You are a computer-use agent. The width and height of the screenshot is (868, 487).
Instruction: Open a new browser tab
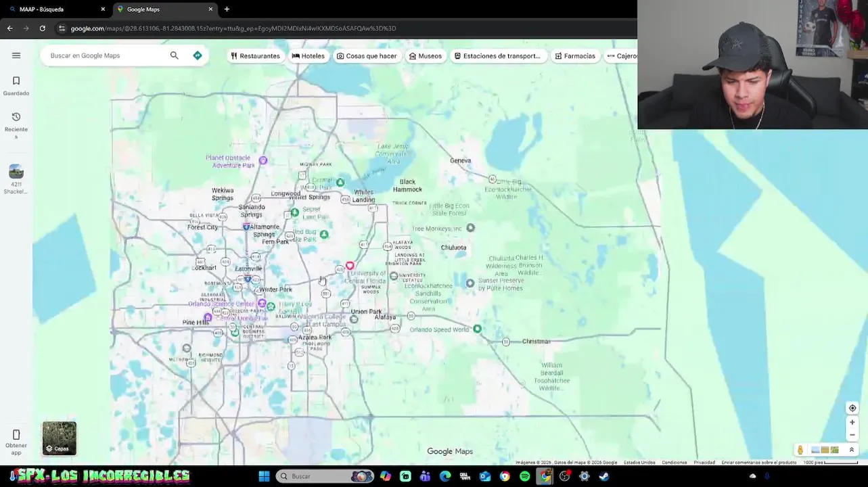point(227,9)
